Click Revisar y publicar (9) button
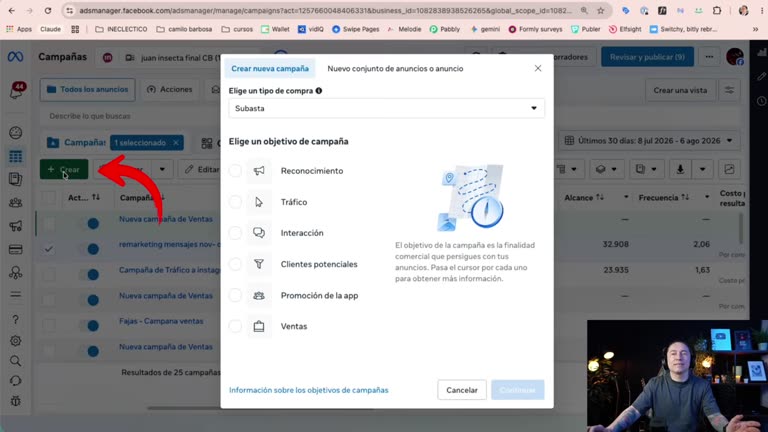768x432 pixels. pos(647,57)
